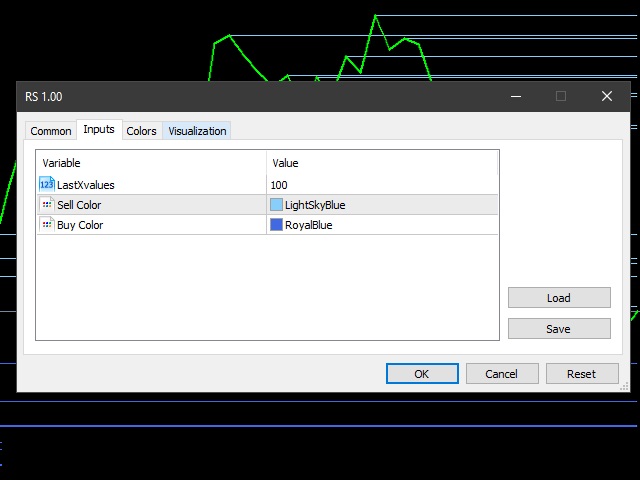Open the LightSkyBlue value dropdown
The height and width of the screenshot is (480, 640).
382,205
